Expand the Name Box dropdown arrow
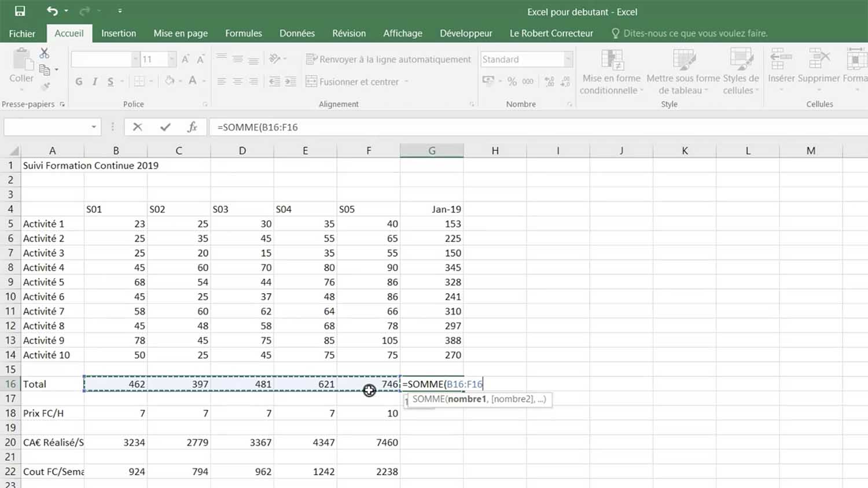Viewport: 868px width, 488px height. [x=94, y=127]
